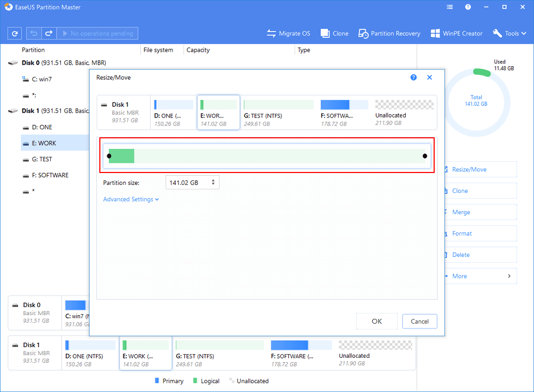Open the Clone tool in the top toolbar
534x392 pixels.
click(334, 34)
